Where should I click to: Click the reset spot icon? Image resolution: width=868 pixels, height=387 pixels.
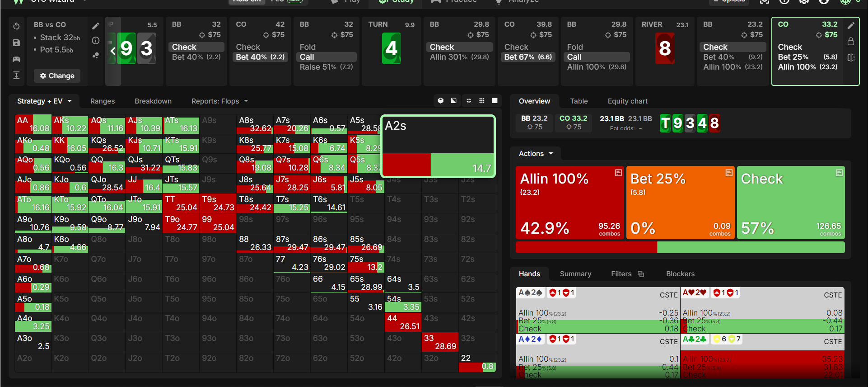(x=16, y=26)
